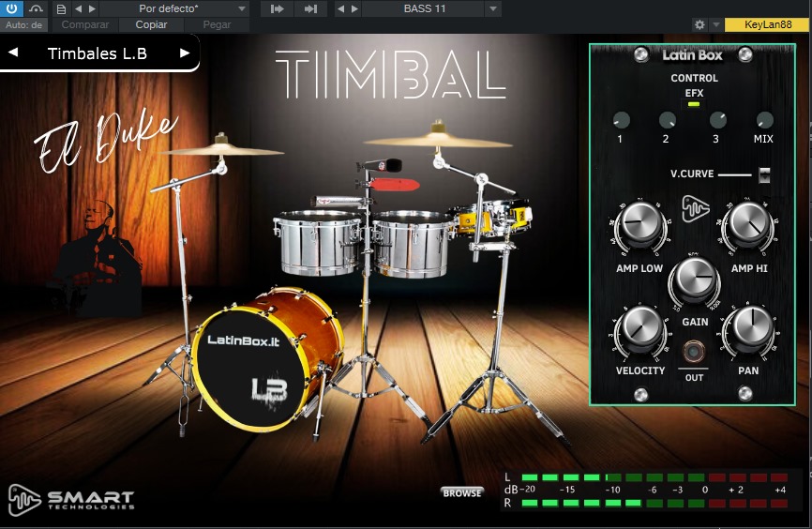Expand the BASS 11 dropdown arrow
812x529 pixels.
click(493, 8)
